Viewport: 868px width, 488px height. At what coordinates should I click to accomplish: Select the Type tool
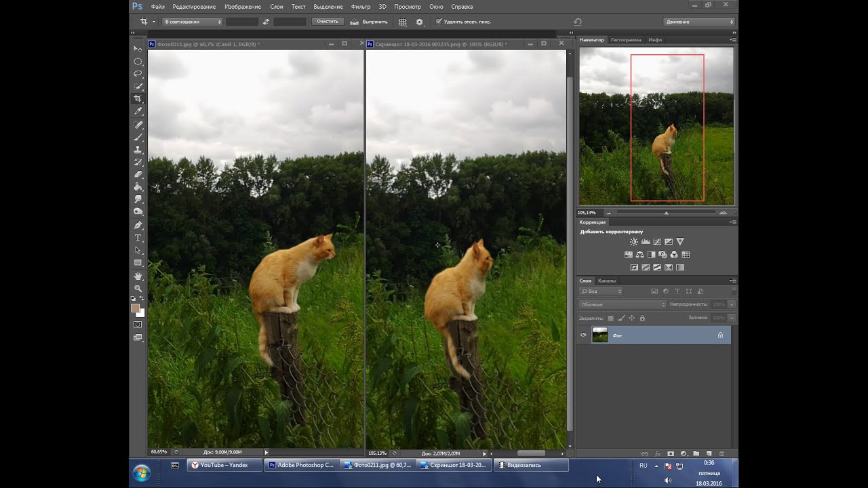(x=138, y=238)
